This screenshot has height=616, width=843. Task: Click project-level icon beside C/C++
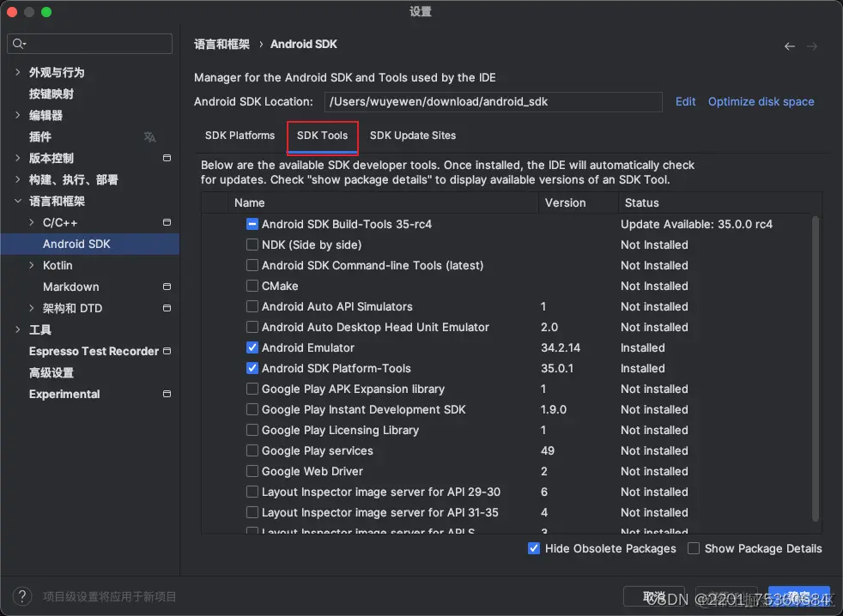click(x=167, y=222)
